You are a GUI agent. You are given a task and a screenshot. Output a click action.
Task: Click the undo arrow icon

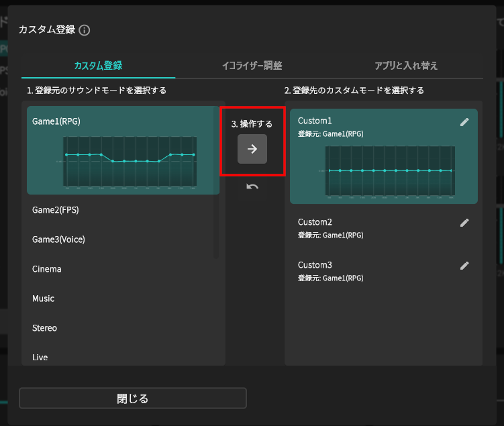(x=252, y=187)
